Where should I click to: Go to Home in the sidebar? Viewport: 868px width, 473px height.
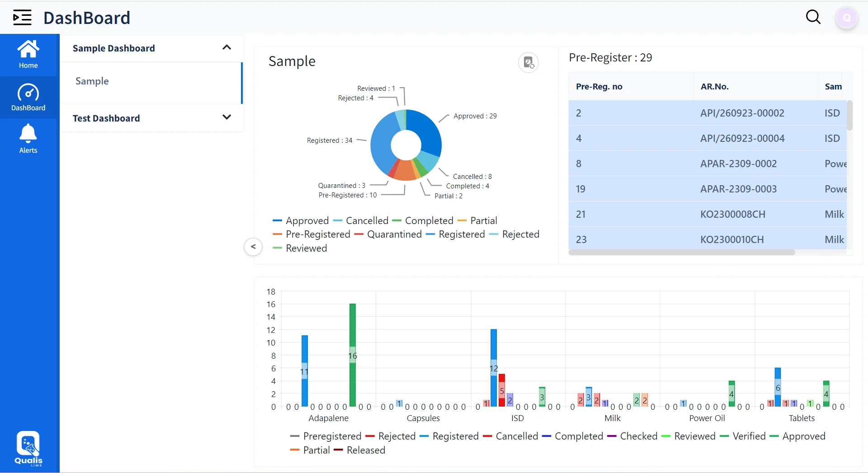coord(28,55)
